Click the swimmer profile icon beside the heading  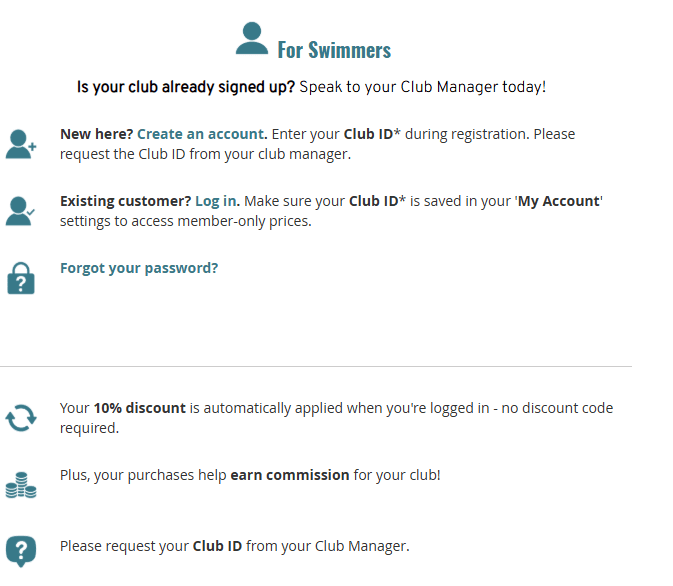(252, 38)
